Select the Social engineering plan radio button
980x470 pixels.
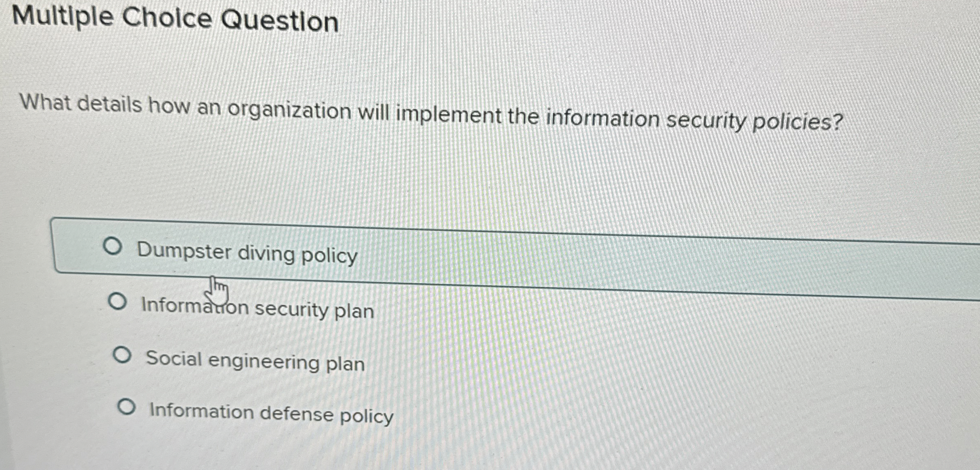pos(125,356)
